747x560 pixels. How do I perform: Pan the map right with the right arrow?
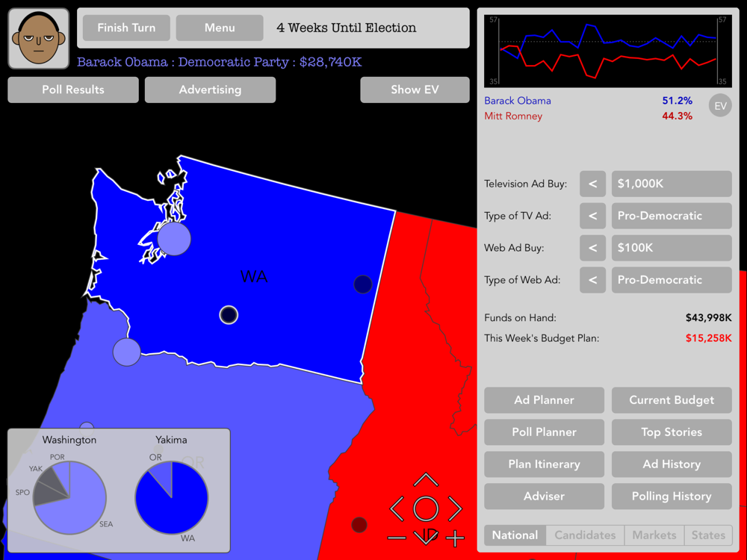coord(454,508)
